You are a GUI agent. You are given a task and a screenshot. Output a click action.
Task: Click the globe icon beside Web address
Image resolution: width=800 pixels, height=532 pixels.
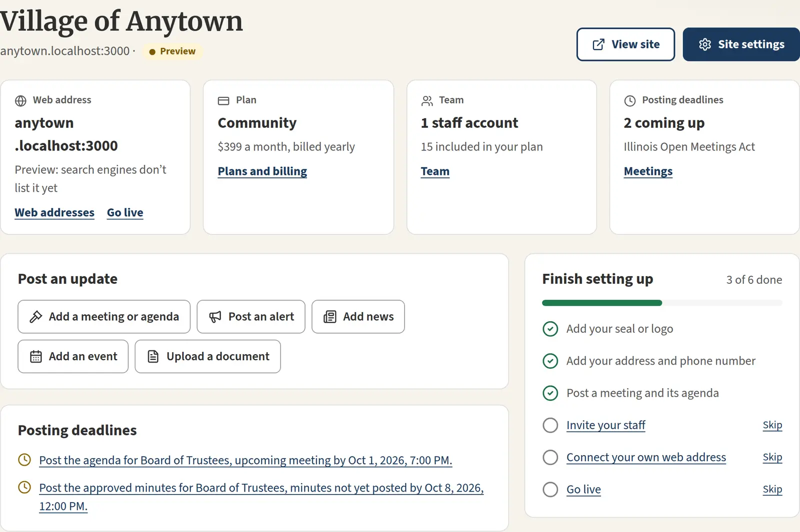coord(20,100)
